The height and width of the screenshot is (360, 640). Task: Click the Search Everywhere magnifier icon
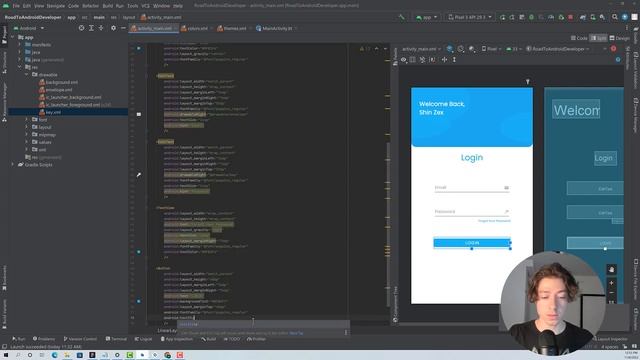615,17
